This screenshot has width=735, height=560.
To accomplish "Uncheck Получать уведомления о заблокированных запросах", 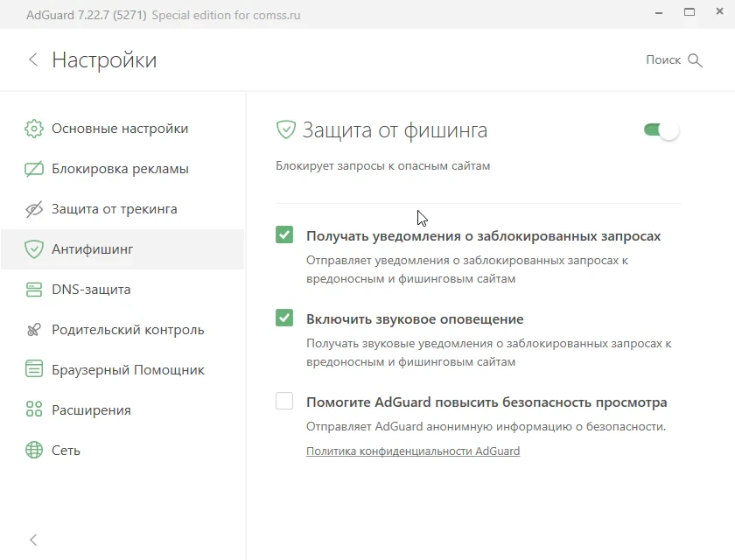I will pyautogui.click(x=284, y=234).
